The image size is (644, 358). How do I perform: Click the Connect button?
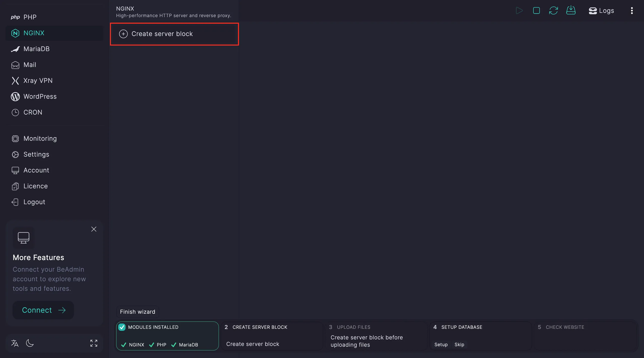coord(43,310)
